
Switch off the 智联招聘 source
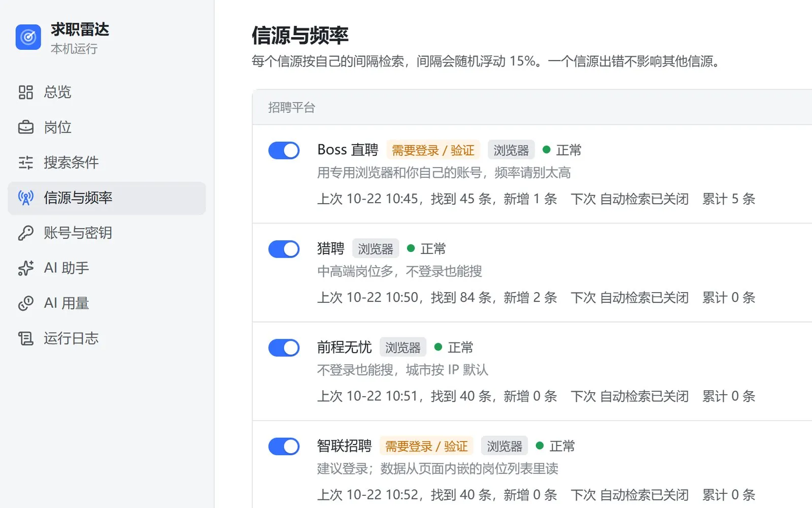(x=284, y=447)
